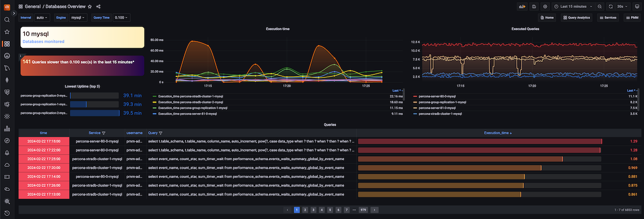Viewport: 644px width, 219px height.
Task: Go to Query Analytics
Action: point(577,18)
